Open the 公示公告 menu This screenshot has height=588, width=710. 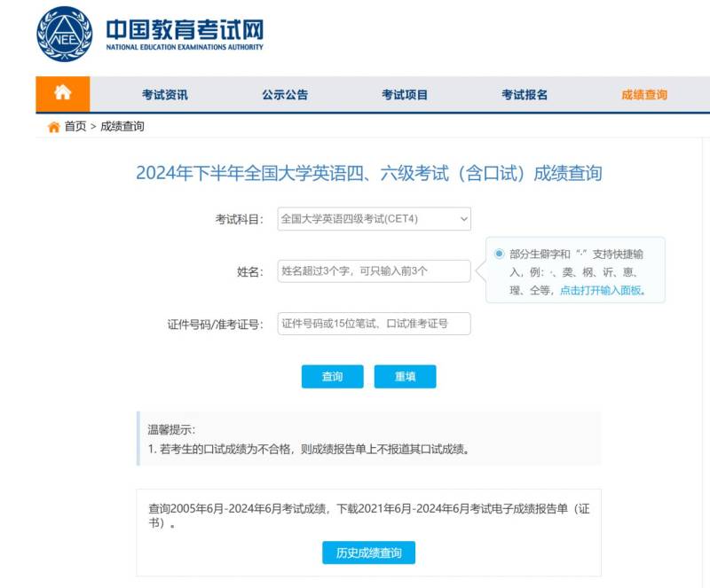(285, 95)
